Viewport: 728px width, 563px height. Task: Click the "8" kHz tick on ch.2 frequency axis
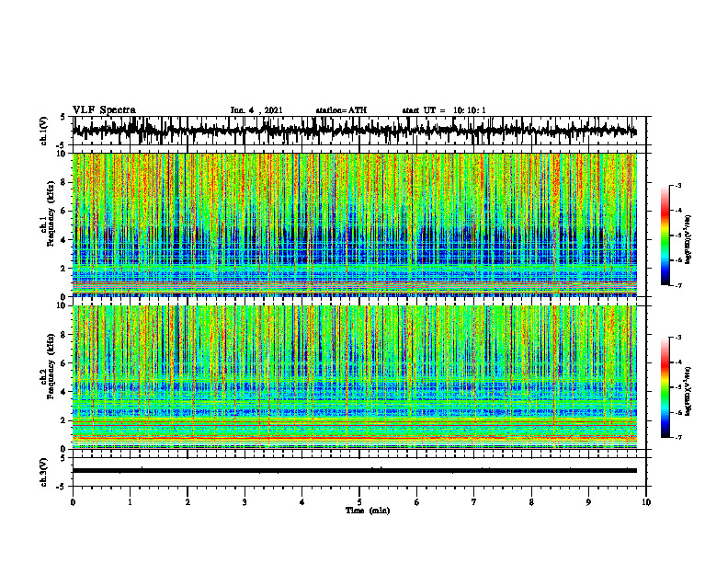pyautogui.click(x=64, y=335)
